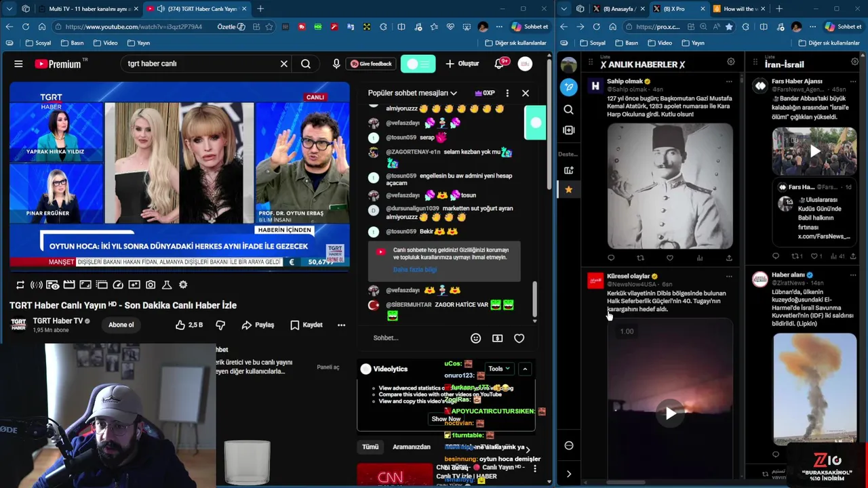Open the gear settings icon under the video
The width and height of the screenshot is (868, 488).
coord(183,285)
